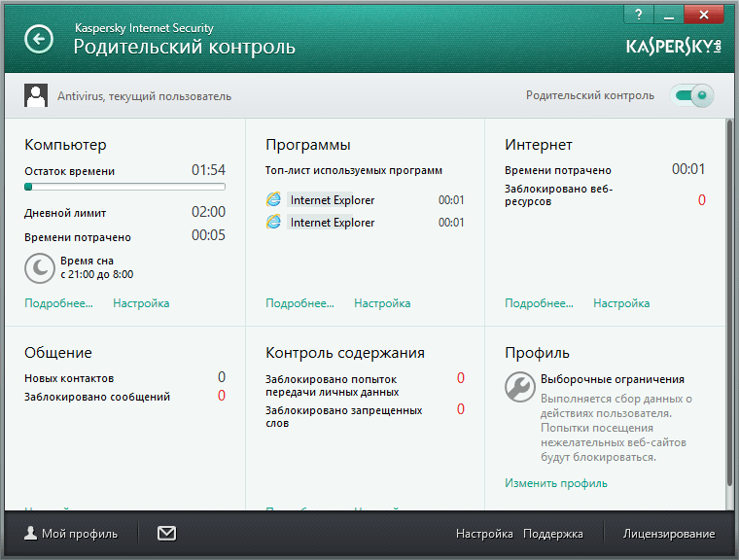Click the Internet time spent value 00:01

tap(688, 169)
